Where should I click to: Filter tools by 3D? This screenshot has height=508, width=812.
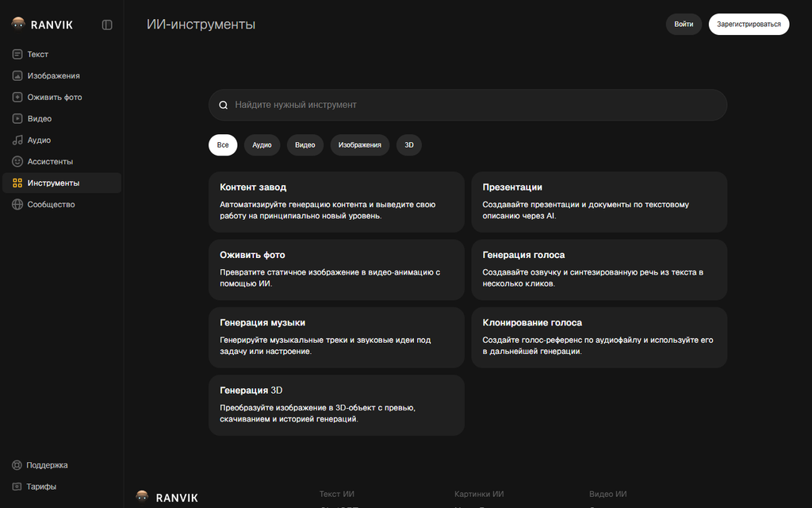click(x=409, y=145)
